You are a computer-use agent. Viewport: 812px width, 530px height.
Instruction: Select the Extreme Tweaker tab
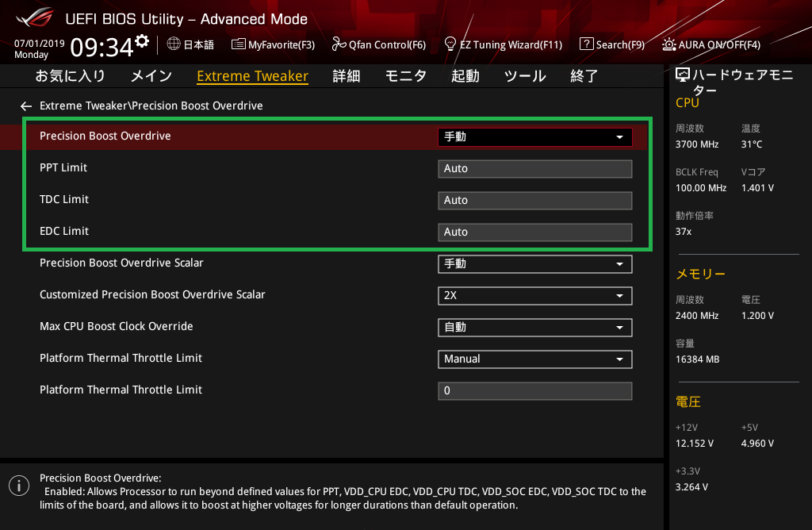[x=253, y=76]
